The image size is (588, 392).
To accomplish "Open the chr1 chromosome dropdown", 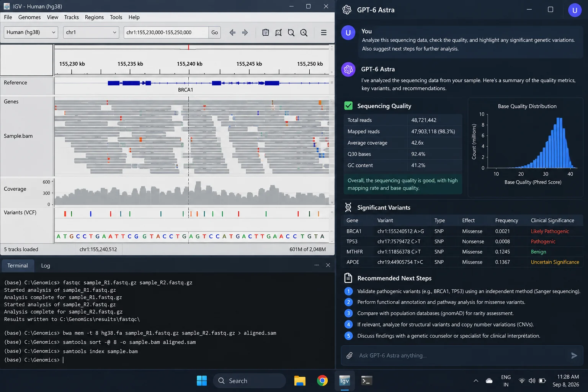I will [x=91, y=32].
